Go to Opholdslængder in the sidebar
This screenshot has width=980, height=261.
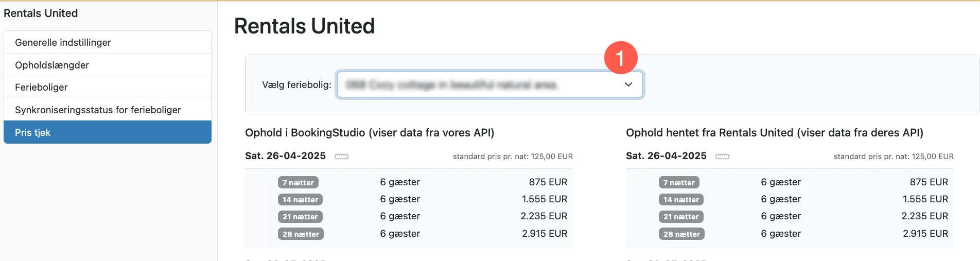52,65
